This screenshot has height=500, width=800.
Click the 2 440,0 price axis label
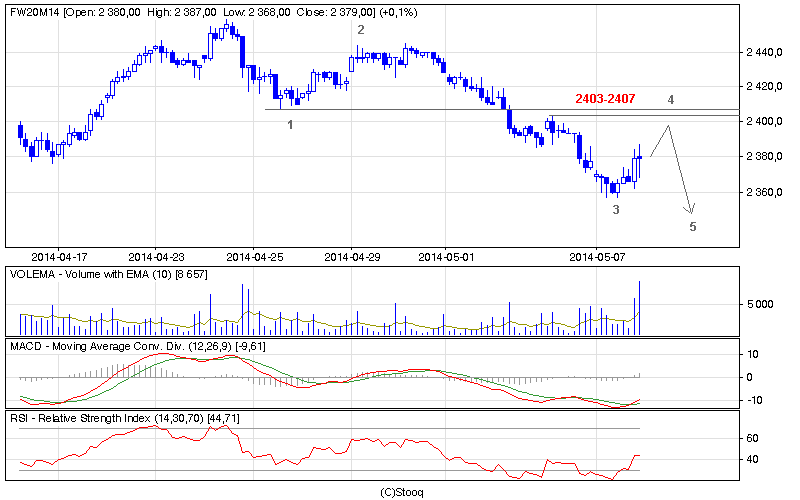[764, 52]
